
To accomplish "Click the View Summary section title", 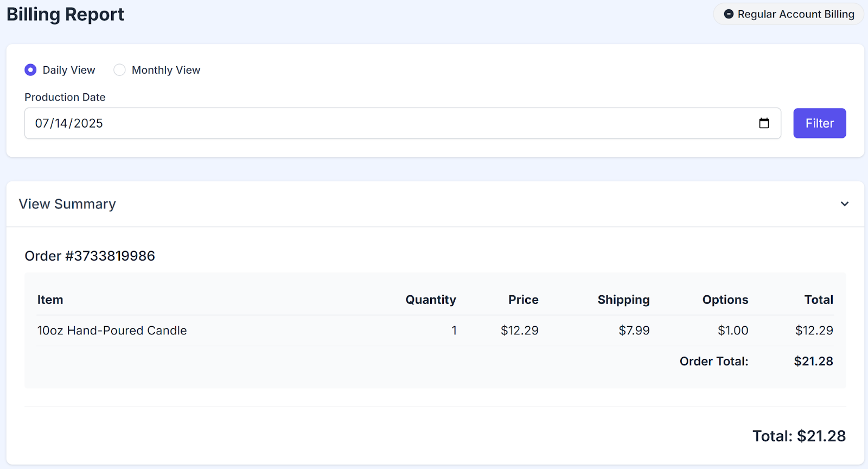I will click(x=67, y=204).
